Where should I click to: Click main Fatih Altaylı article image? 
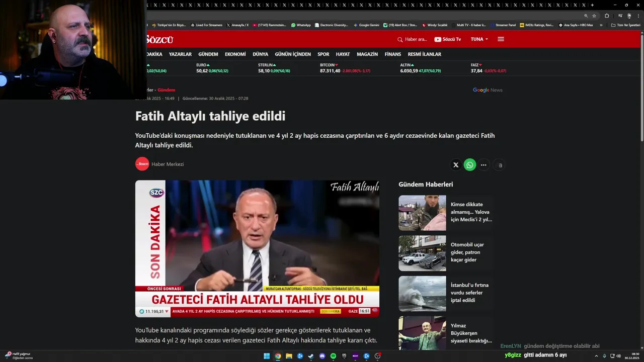click(x=257, y=248)
